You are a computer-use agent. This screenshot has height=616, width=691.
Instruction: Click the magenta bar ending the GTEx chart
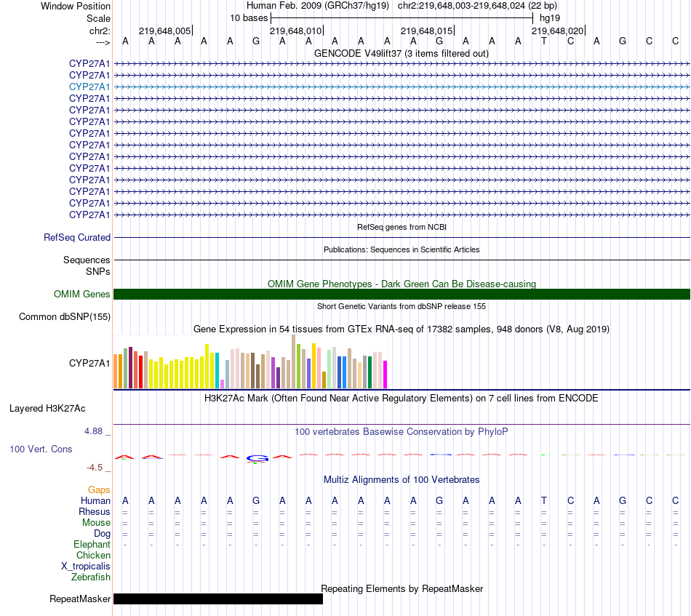click(x=386, y=375)
